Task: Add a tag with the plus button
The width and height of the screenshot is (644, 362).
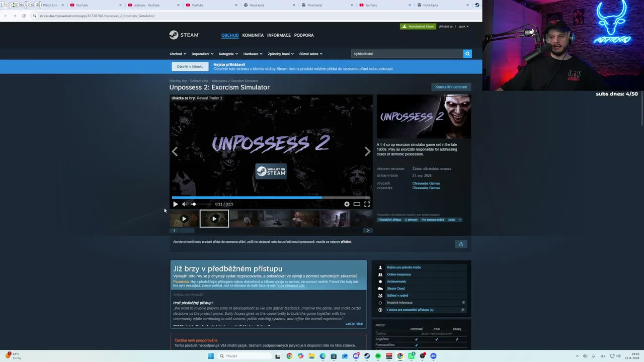Action: tap(460, 220)
